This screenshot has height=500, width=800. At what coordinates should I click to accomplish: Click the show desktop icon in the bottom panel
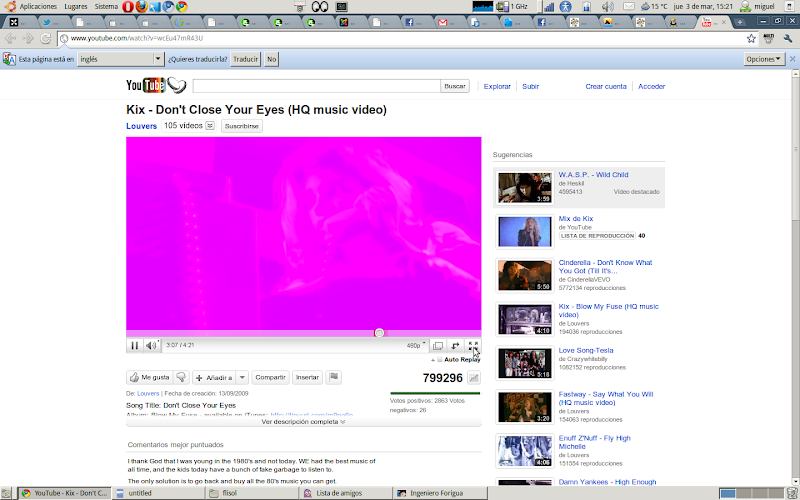pos(6,493)
